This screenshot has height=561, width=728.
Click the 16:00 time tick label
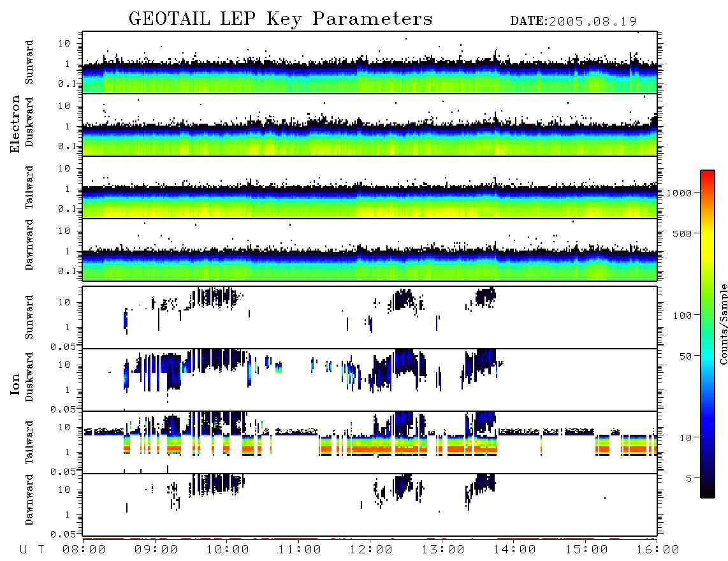coord(657,550)
